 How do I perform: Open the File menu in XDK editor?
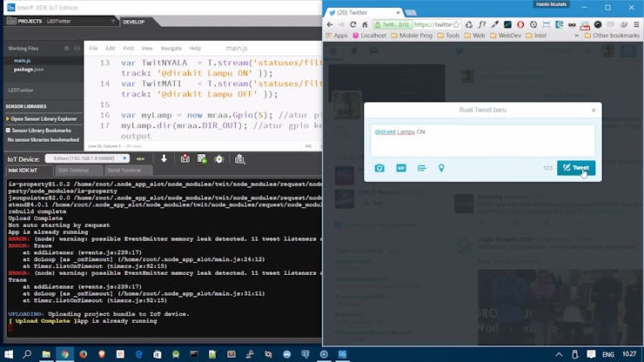[93, 49]
